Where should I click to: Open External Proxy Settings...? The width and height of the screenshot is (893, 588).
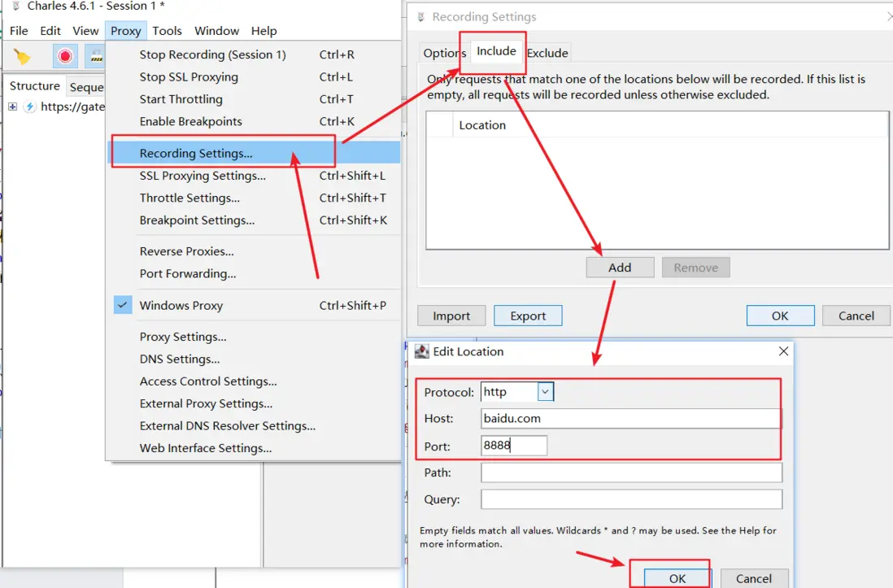254,403
